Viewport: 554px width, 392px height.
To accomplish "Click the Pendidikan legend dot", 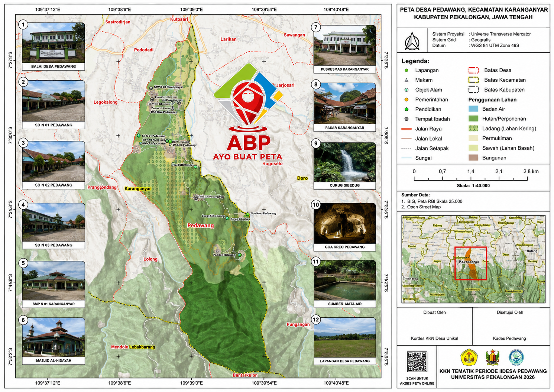I will point(406,109).
